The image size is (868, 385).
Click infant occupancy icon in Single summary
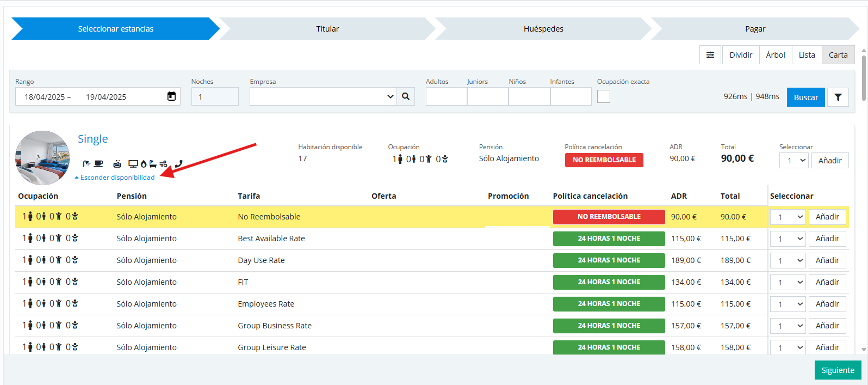click(445, 159)
